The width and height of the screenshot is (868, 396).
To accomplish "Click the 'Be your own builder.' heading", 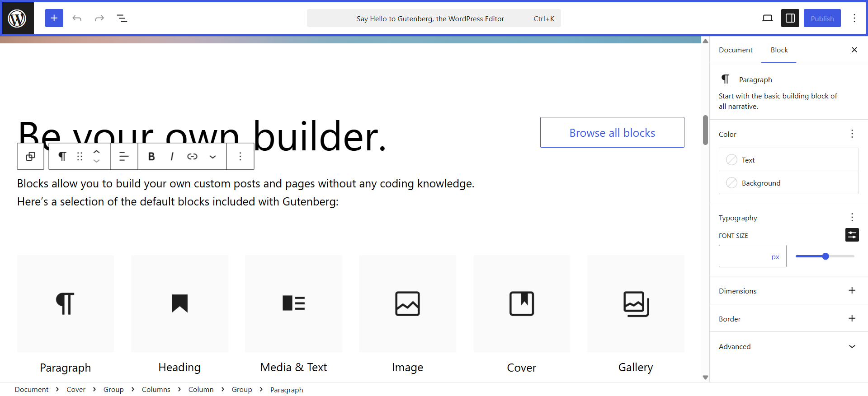I will point(202,136).
